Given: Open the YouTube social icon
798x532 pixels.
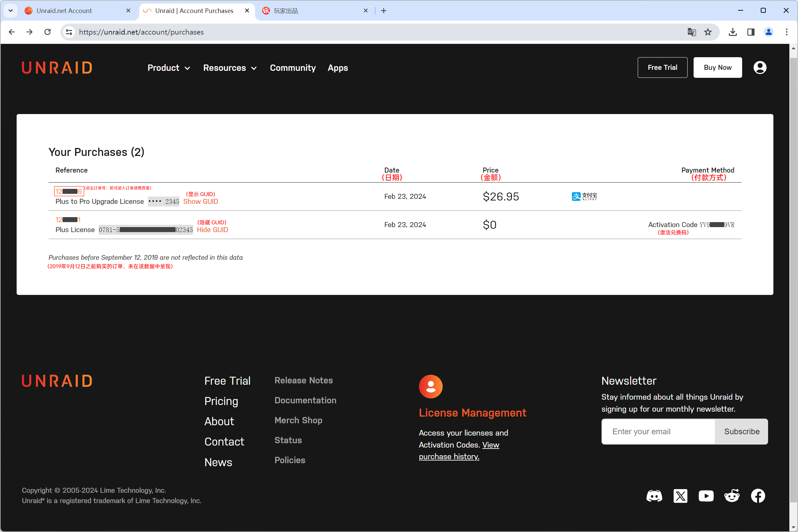Looking at the screenshot, I should [706, 496].
